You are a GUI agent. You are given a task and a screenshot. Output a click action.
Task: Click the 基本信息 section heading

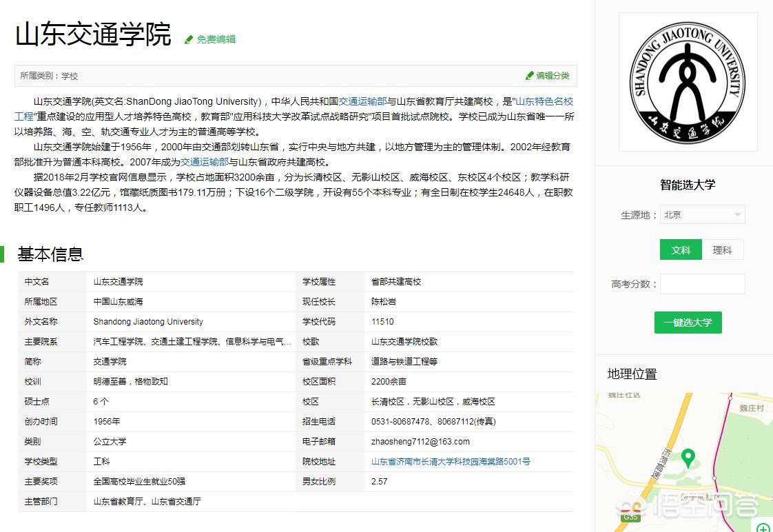tap(50, 254)
